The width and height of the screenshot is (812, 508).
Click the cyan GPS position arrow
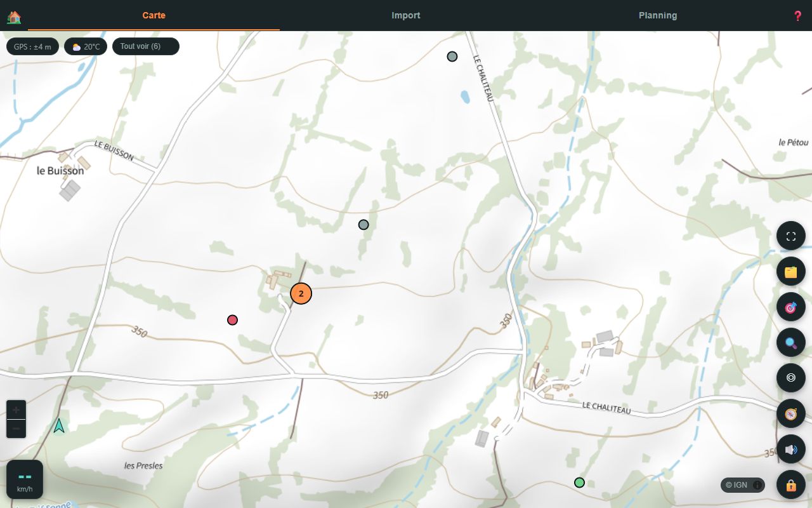[x=59, y=425]
